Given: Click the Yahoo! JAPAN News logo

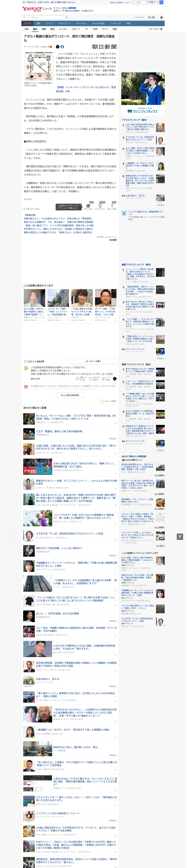Looking at the screenshot, I should (37, 9).
